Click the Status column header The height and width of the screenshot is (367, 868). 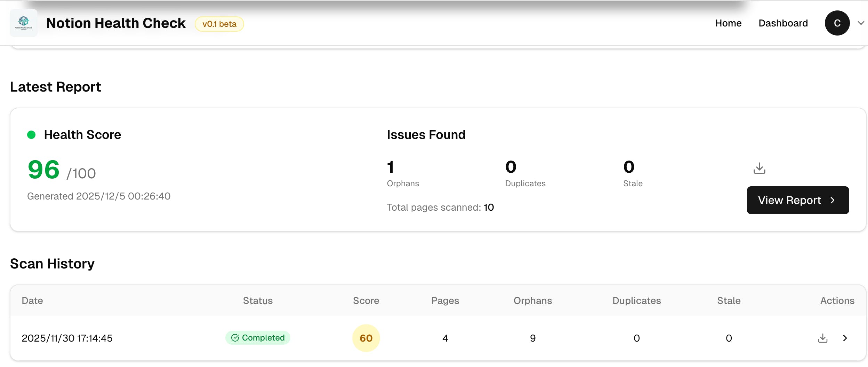(258, 300)
